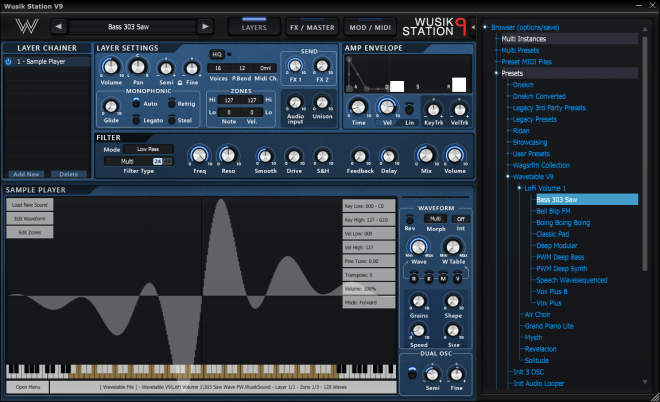The width and height of the screenshot is (660, 402).
Task: Toggle the Dual OSC enable switch
Action: click(x=412, y=373)
